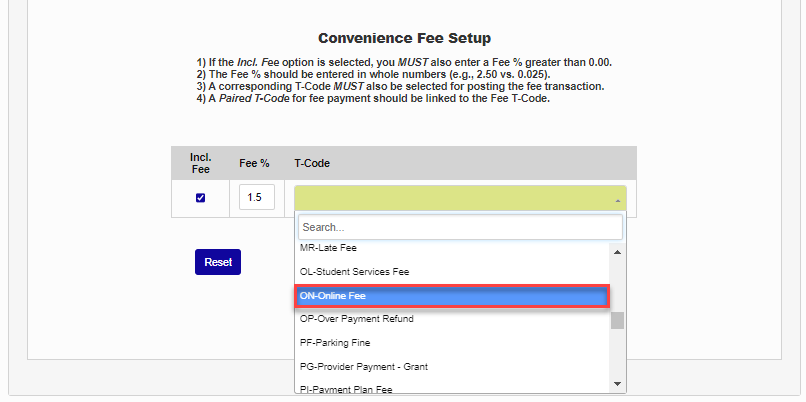Viewport: 806px width, 402px height.
Task: Click the list scrollbar down arrow
Action: pos(618,384)
